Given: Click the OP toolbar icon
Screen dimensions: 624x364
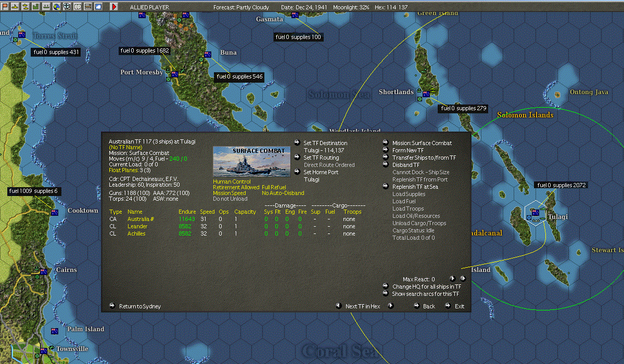Looking at the screenshot, I should pos(77,6).
